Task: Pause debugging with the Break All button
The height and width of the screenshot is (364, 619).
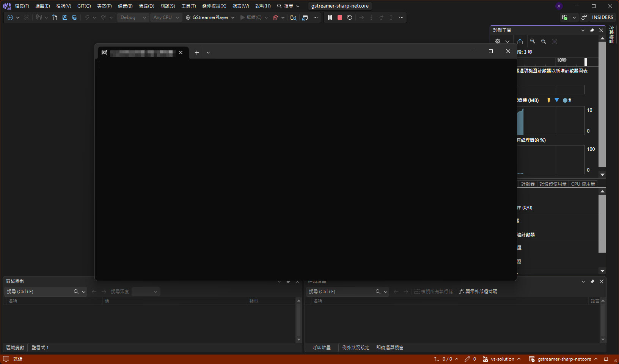Action: click(x=330, y=17)
